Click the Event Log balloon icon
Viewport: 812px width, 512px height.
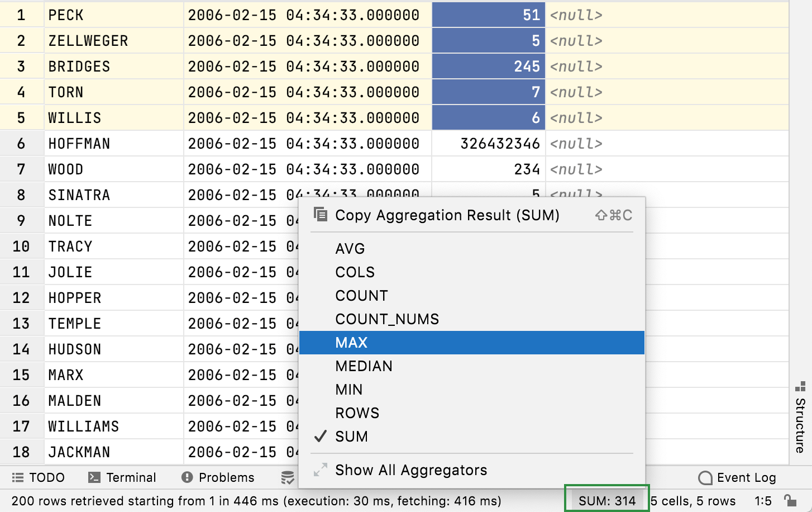point(705,478)
